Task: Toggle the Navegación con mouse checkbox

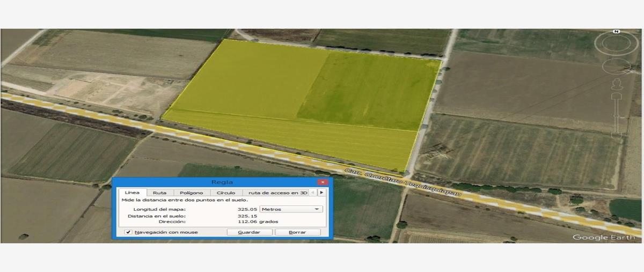Action: (x=128, y=232)
